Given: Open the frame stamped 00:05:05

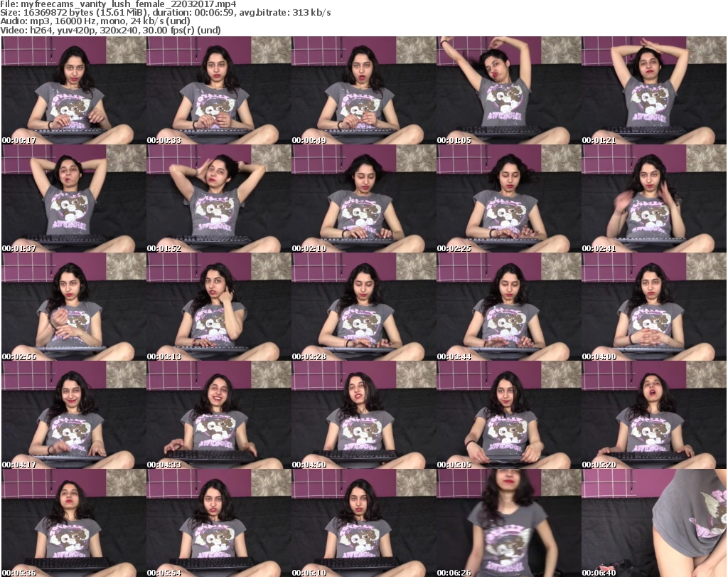Looking at the screenshot, I should [509, 415].
